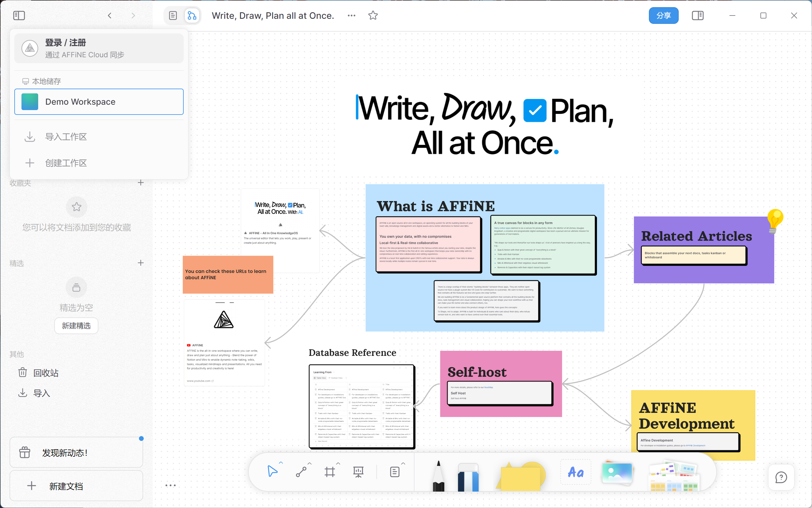Select the image insert tool
Screen dimensions: 812x508
617,473
